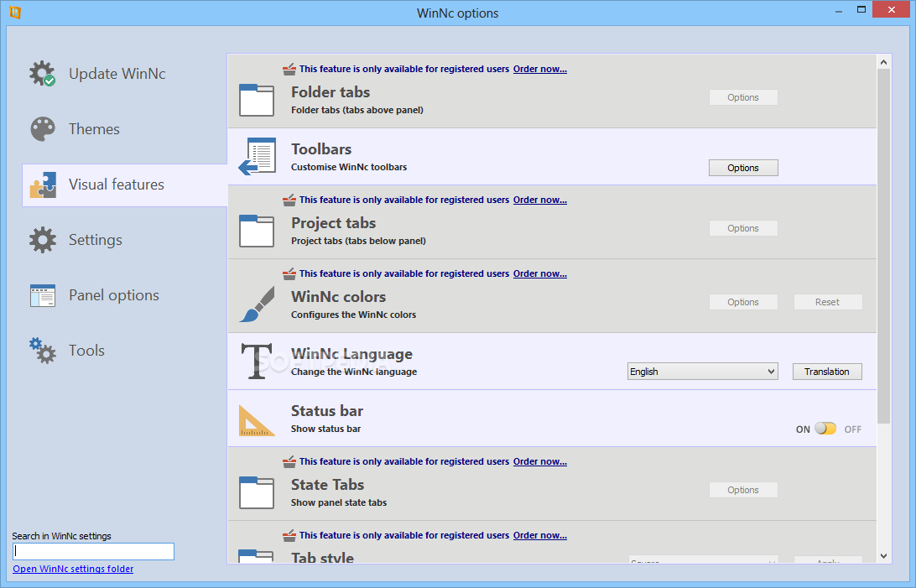The width and height of the screenshot is (916, 588).
Task: Click basket icon above Tab style
Action: (289, 535)
